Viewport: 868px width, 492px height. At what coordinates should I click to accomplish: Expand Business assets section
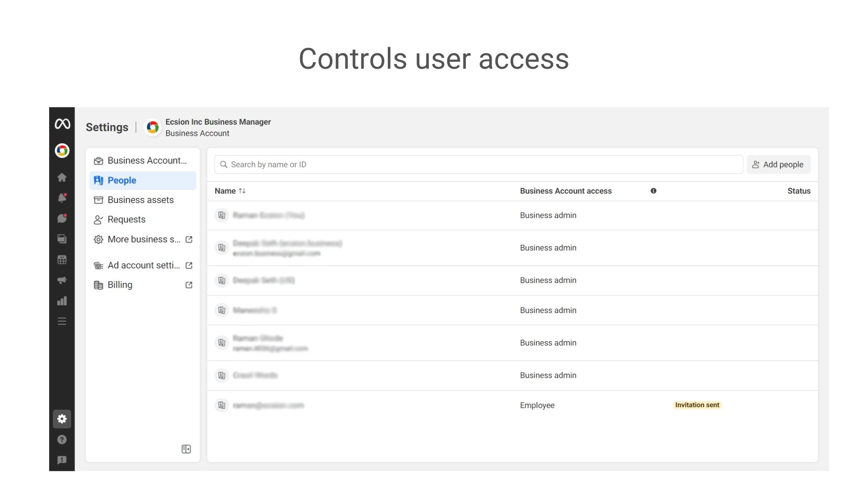pos(140,200)
